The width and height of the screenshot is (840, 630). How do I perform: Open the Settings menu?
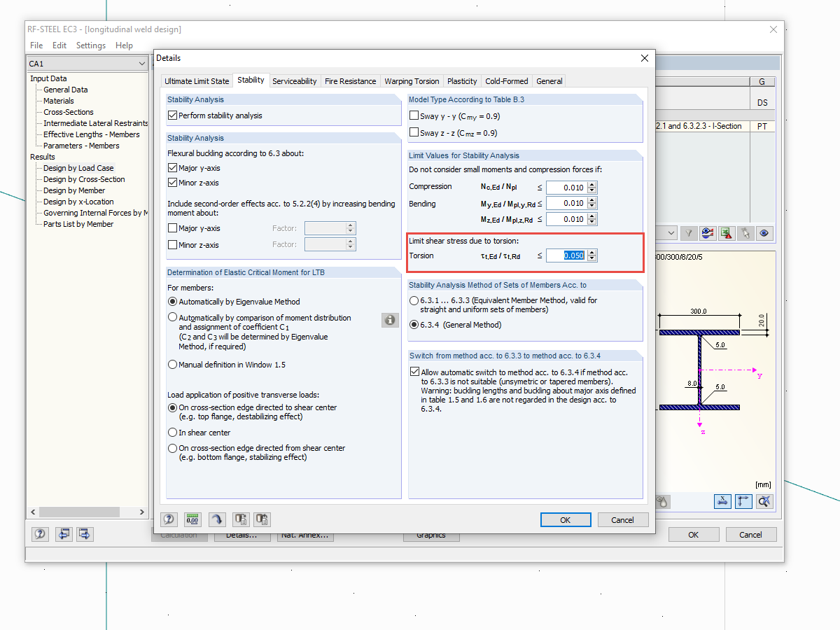(90, 45)
